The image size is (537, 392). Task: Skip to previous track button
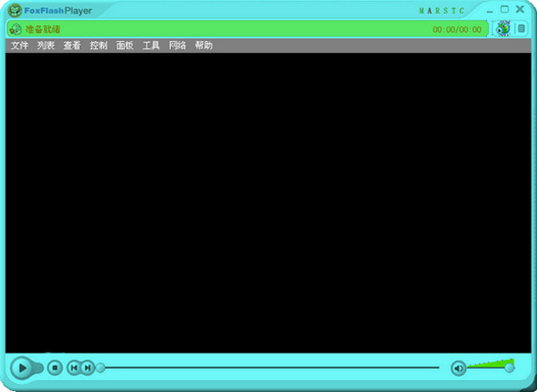pos(74,367)
